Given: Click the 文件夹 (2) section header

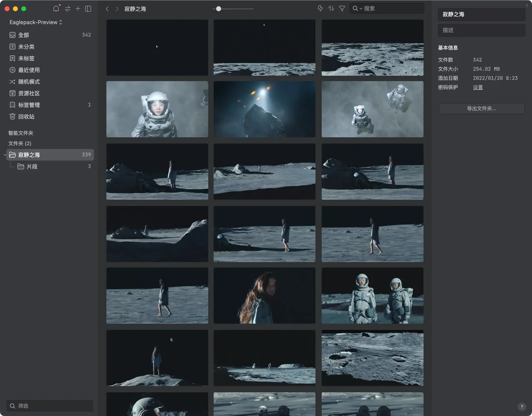Looking at the screenshot, I should tap(20, 144).
